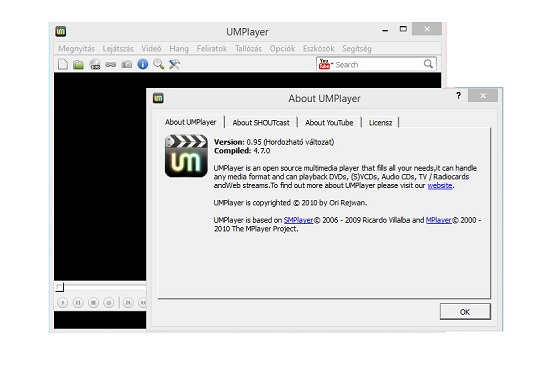
Task: Open the Lejátszás menu
Action: pyautogui.click(x=118, y=48)
